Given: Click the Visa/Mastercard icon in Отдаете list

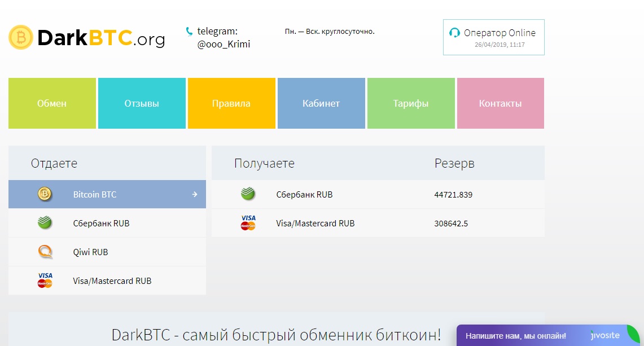Looking at the screenshot, I should tap(45, 281).
